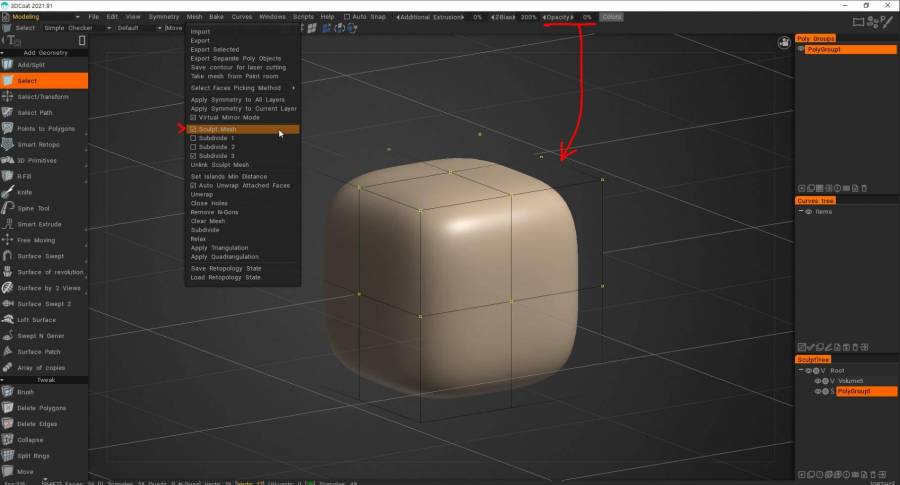
Task: Open the Symmetry menu
Action: tap(164, 17)
